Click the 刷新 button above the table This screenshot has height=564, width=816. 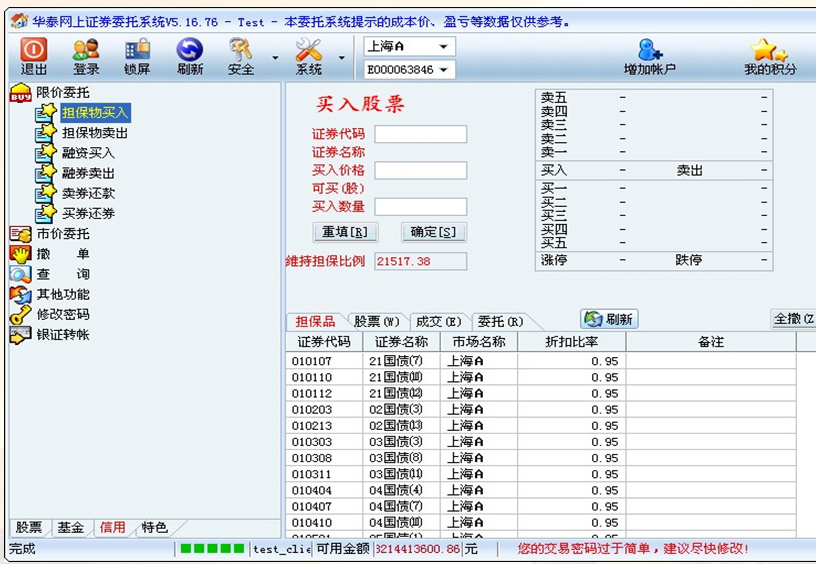click(x=609, y=319)
